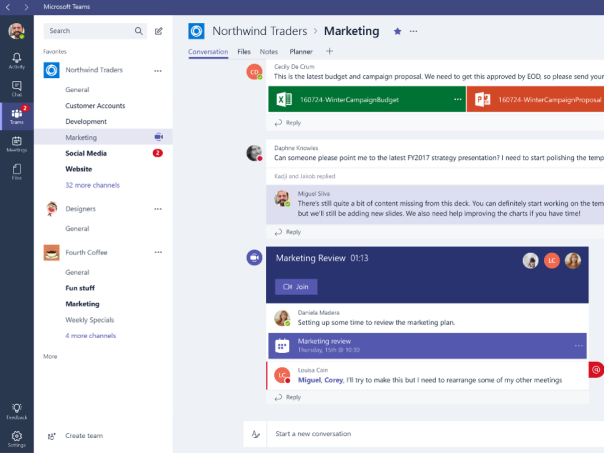Open Chat in the left rail
Viewport: 604px width, 453px height.
16,88
